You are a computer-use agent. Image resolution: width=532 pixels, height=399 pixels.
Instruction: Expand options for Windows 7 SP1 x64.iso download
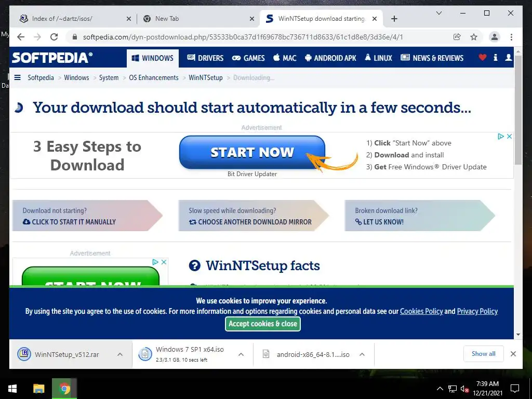pyautogui.click(x=241, y=354)
